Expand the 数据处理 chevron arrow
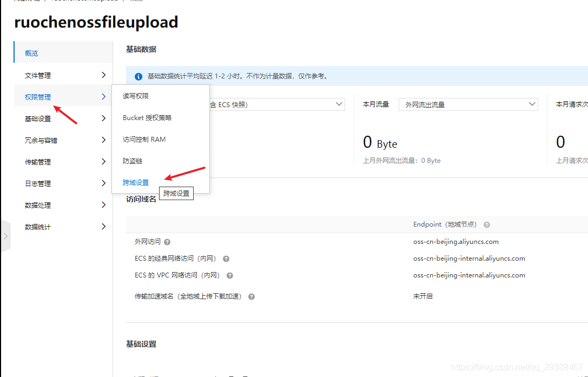 [103, 205]
